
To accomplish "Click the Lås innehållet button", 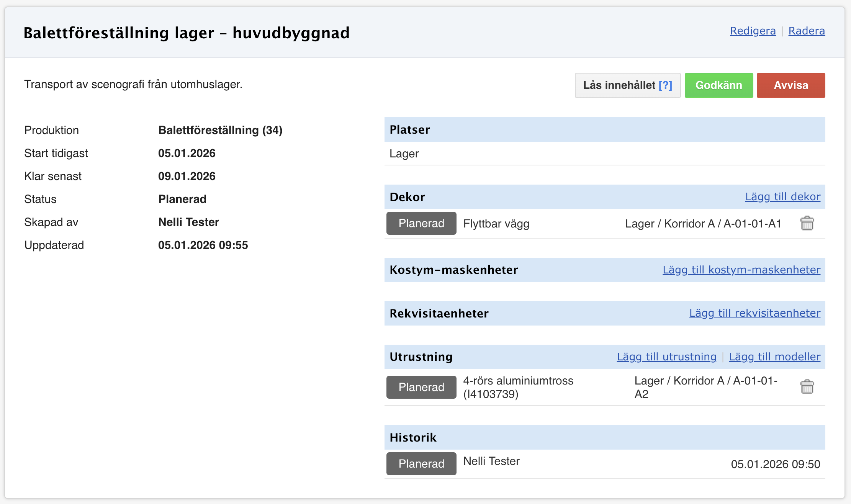I will tap(619, 85).
